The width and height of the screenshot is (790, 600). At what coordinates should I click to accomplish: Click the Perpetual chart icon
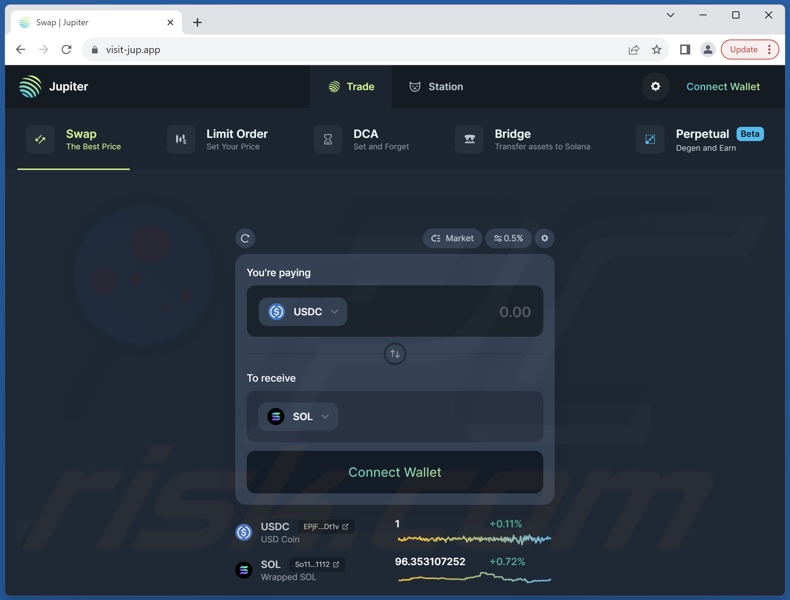pyautogui.click(x=650, y=140)
